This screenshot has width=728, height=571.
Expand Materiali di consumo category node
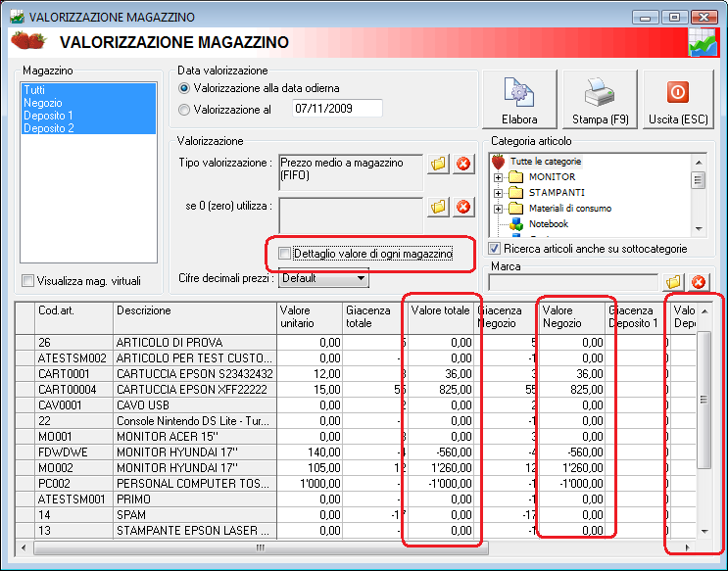point(498,209)
